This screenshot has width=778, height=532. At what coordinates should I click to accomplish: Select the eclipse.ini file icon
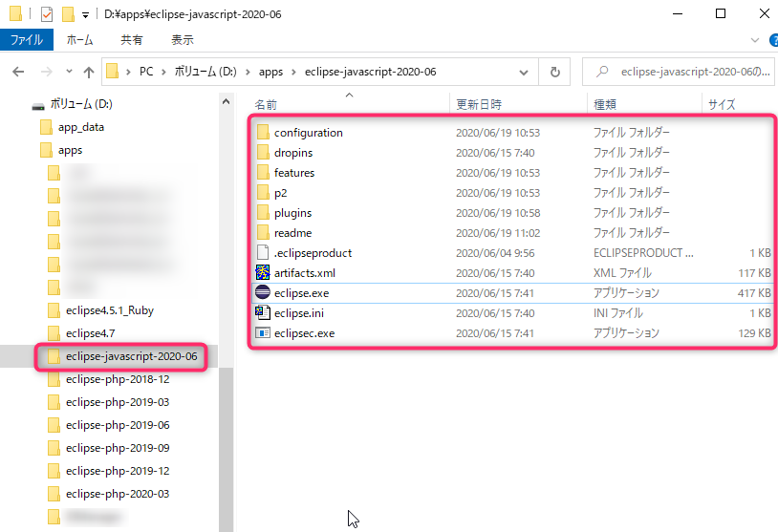[263, 312]
